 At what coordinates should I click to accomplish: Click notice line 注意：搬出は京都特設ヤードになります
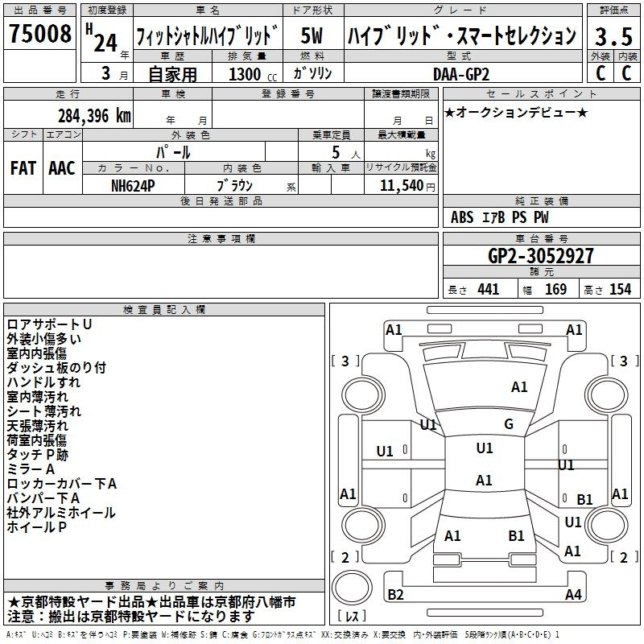click(x=131, y=617)
